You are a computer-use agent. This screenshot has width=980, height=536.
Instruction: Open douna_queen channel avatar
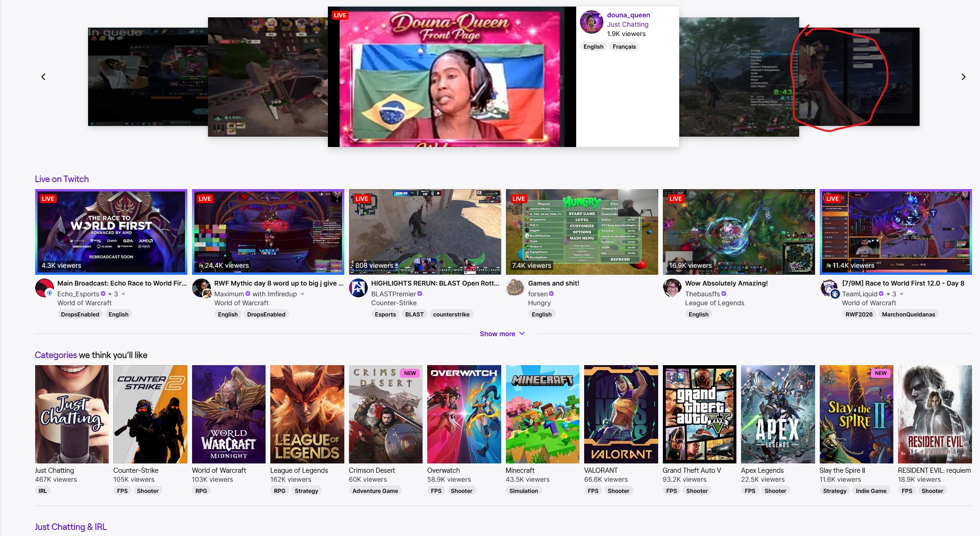click(591, 22)
